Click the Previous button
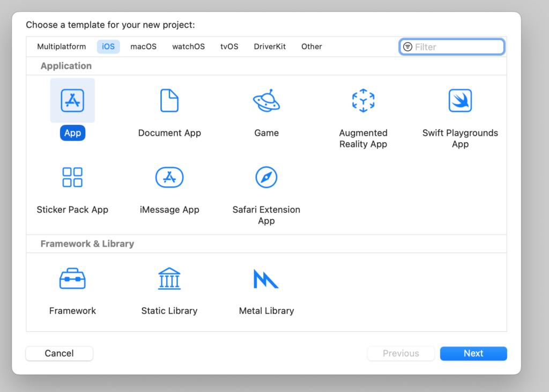This screenshot has height=392, width=549. click(401, 353)
